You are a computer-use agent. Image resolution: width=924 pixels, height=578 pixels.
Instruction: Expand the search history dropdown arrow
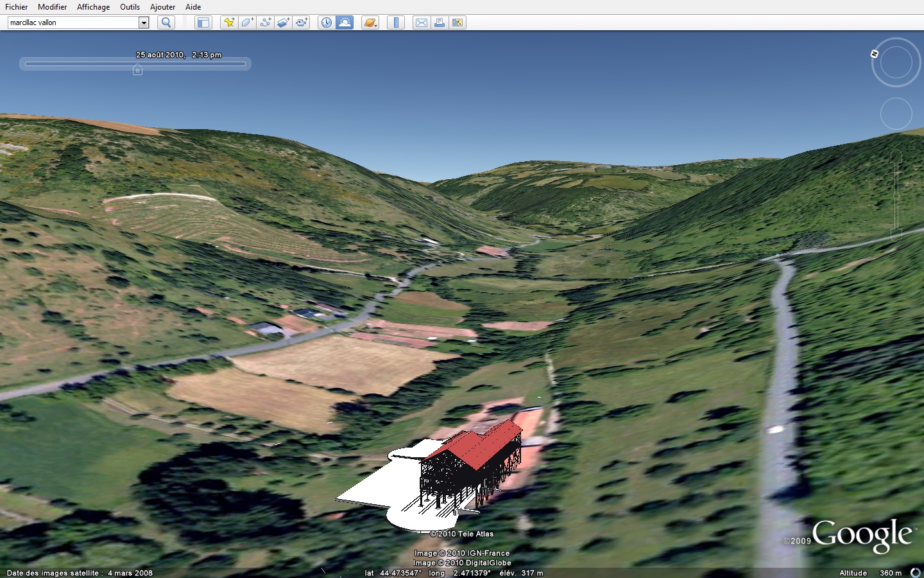pyautogui.click(x=144, y=22)
